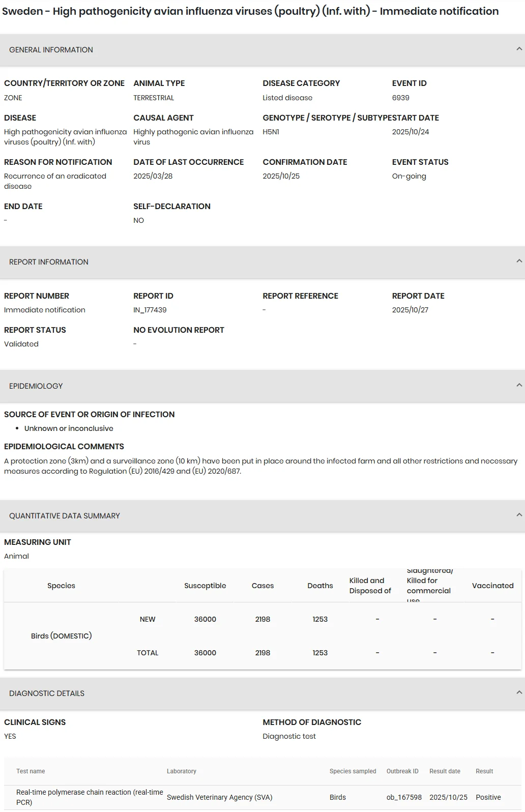The image size is (525, 812).
Task: Click the Report Information header bar
Action: [262, 262]
